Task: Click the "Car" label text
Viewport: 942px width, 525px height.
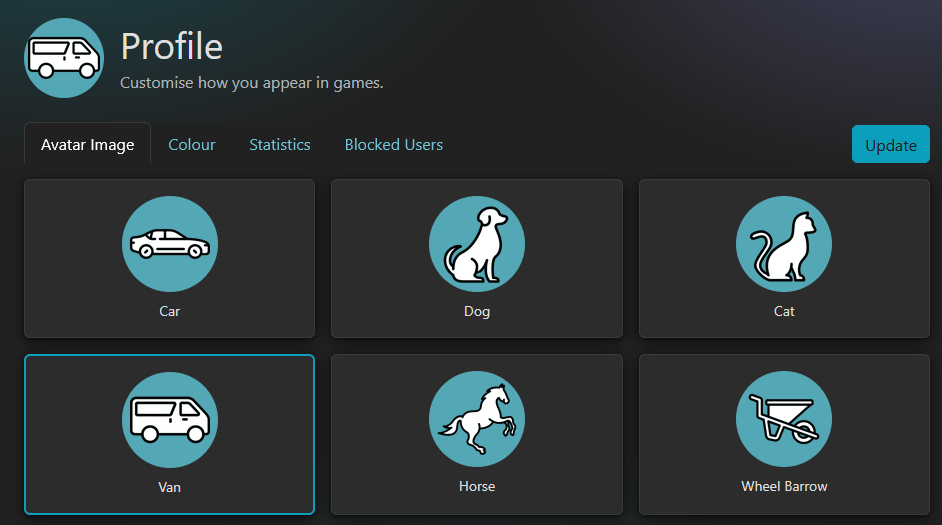Action: (x=169, y=311)
